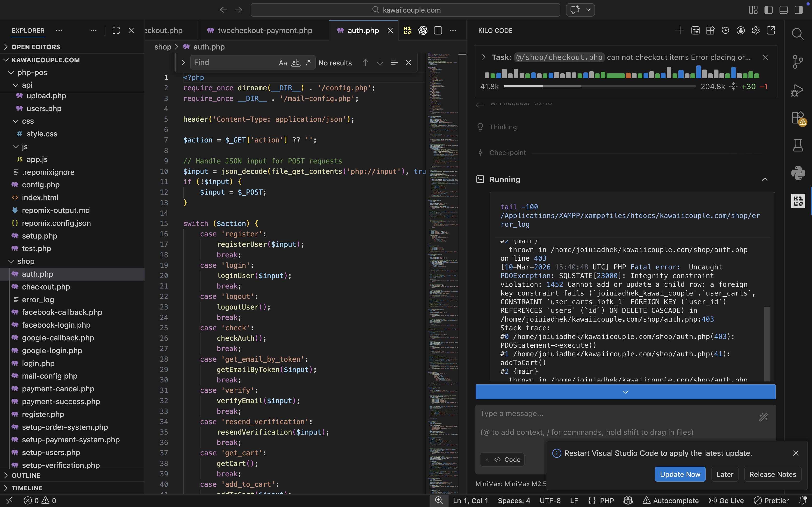Click split editor right icon

[x=438, y=30]
